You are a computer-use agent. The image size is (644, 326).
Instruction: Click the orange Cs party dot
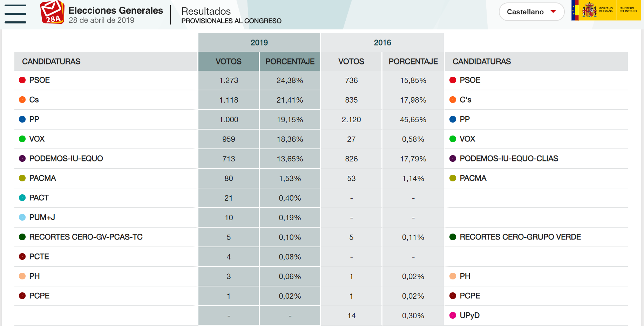[22, 100]
